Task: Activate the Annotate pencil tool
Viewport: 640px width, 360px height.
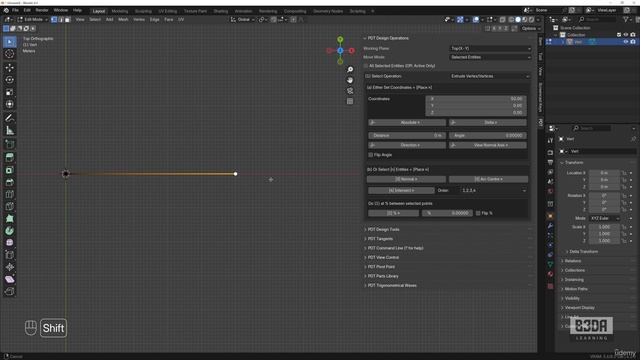Action: pos(9,118)
